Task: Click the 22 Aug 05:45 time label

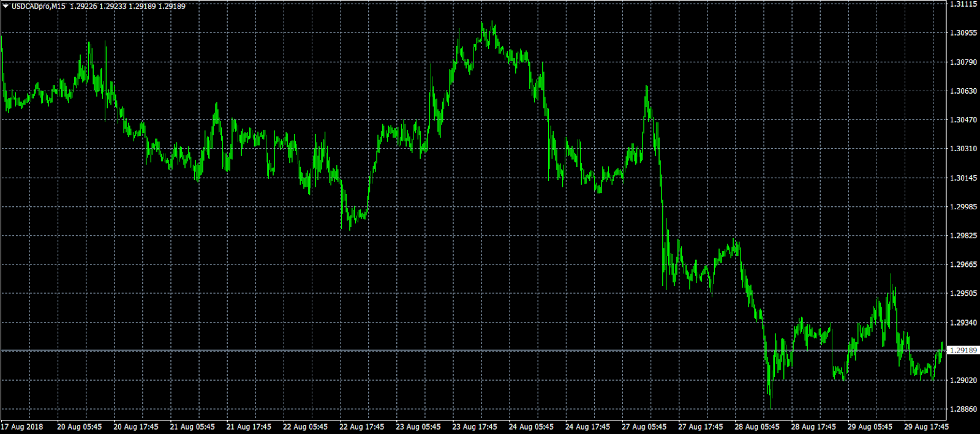Action: tap(305, 427)
